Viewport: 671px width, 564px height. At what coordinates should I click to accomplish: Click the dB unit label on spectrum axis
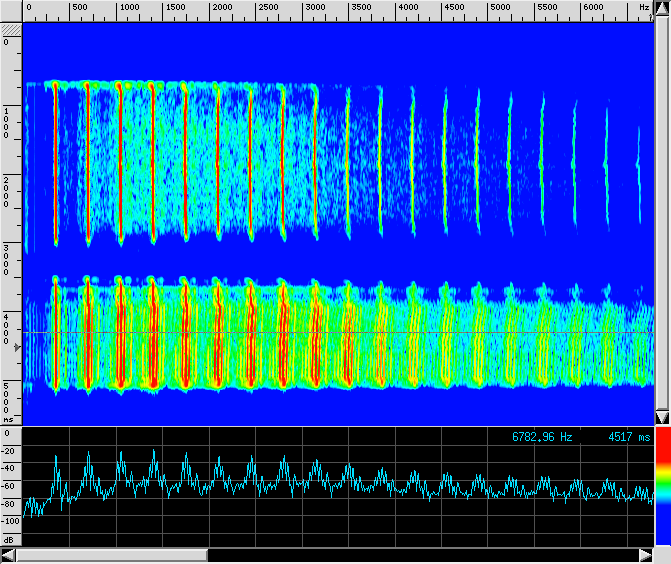click(10, 539)
